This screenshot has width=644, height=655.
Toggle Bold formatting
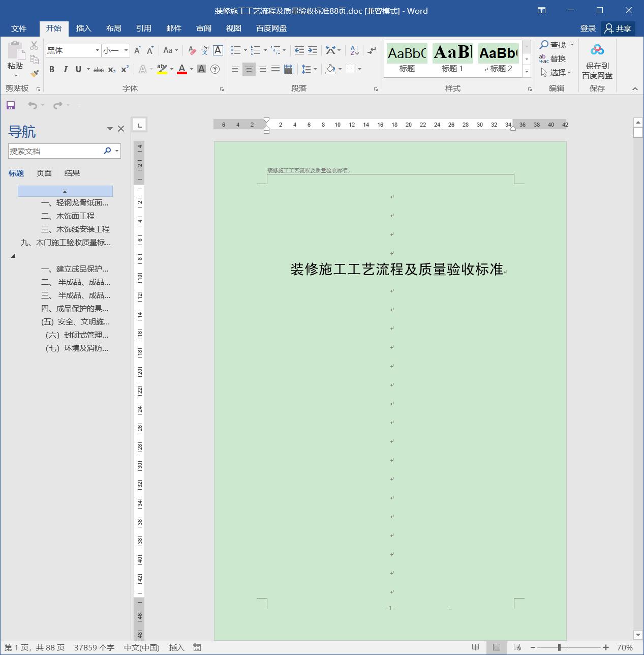51,69
